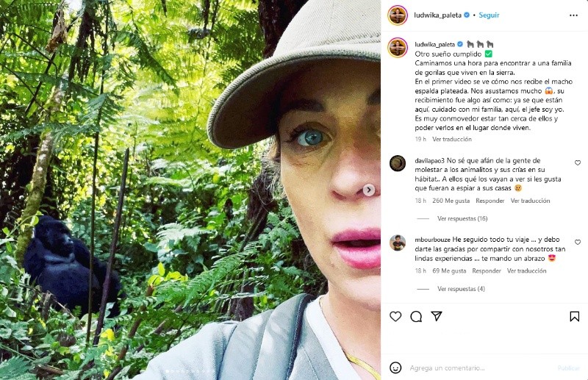Open ludwika_paleta profile picture in header

point(398,15)
